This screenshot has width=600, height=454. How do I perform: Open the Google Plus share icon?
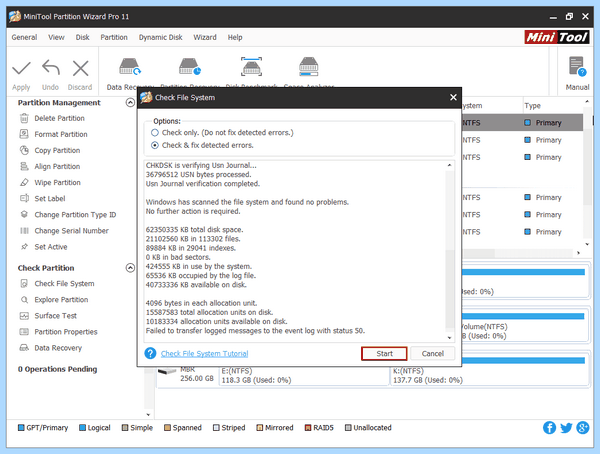click(x=582, y=428)
